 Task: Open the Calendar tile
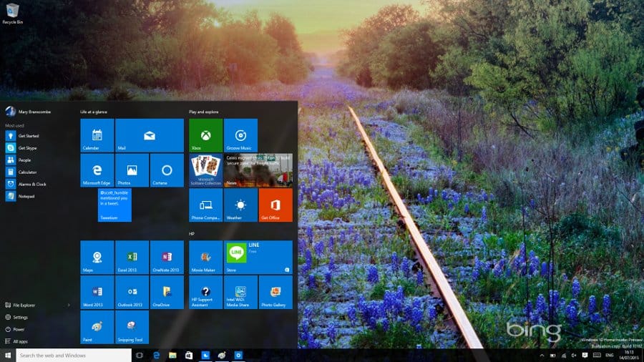coord(97,135)
